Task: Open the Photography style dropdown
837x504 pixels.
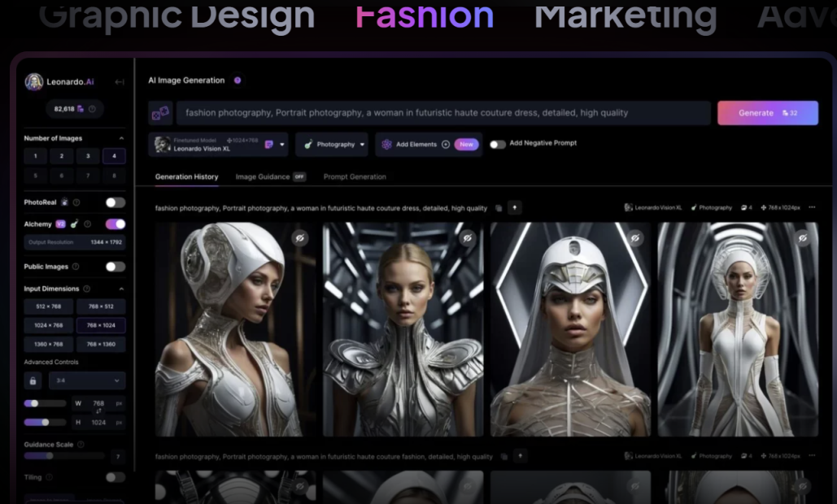Action: (333, 144)
